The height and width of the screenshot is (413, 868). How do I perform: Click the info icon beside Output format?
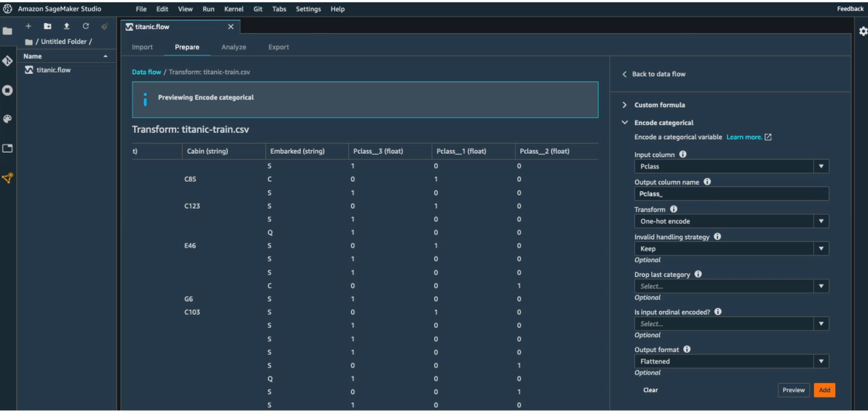coord(687,349)
